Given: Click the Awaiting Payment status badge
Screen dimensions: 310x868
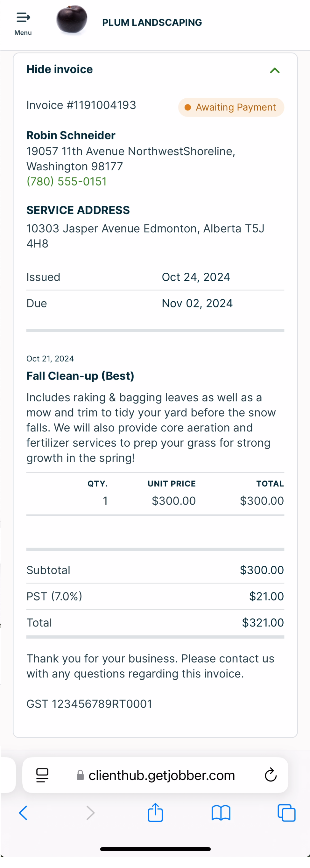Looking at the screenshot, I should tap(231, 108).
